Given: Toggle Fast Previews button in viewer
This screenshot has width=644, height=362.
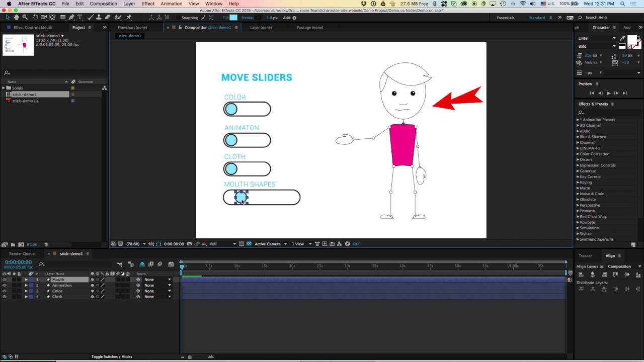Looking at the screenshot, I should click(325, 244).
